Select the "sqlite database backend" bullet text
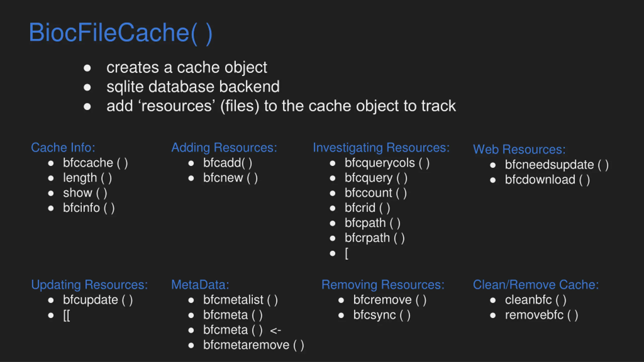The image size is (644, 362). coord(193,87)
